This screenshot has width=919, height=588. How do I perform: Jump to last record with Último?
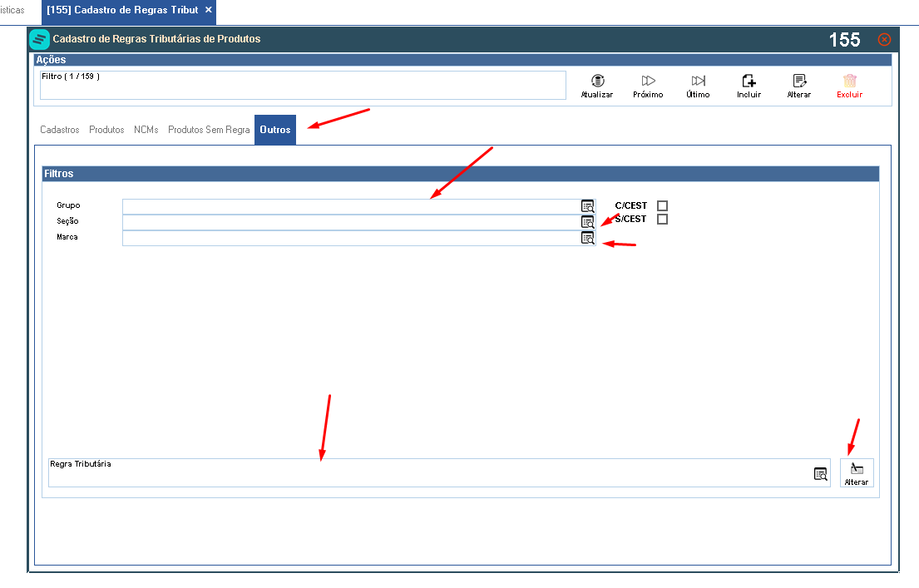point(698,81)
